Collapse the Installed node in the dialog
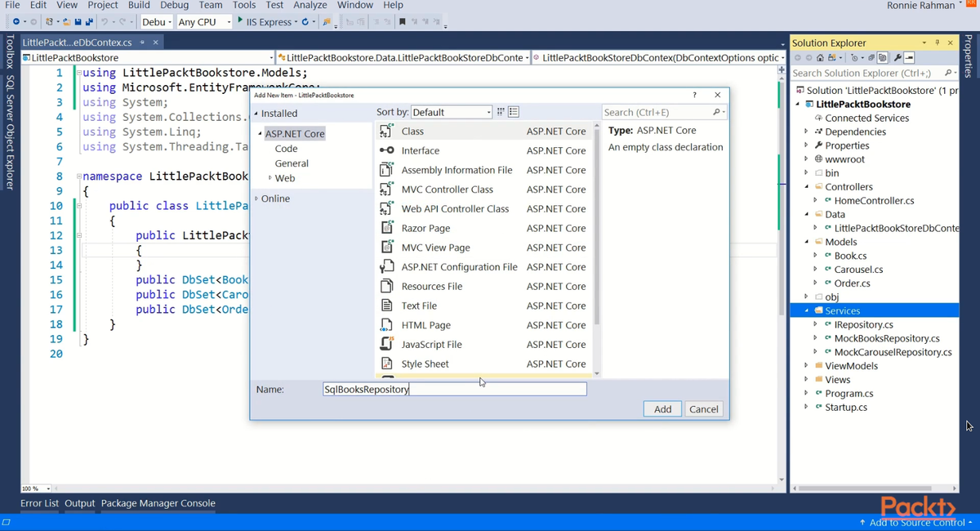Screen dimensions: 980x531 (256, 114)
